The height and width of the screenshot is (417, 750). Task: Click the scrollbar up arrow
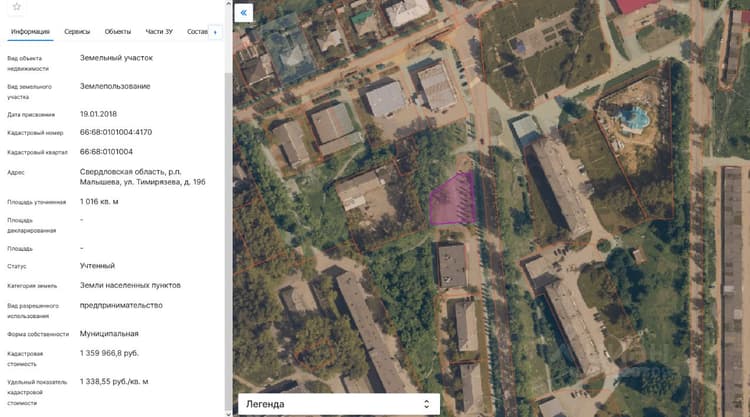click(228, 3)
